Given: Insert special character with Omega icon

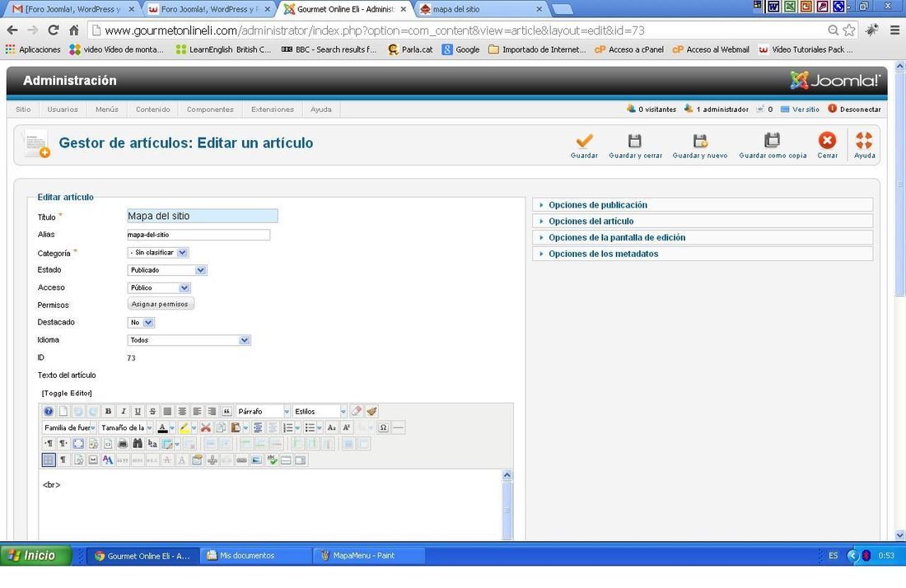Looking at the screenshot, I should point(383,427).
